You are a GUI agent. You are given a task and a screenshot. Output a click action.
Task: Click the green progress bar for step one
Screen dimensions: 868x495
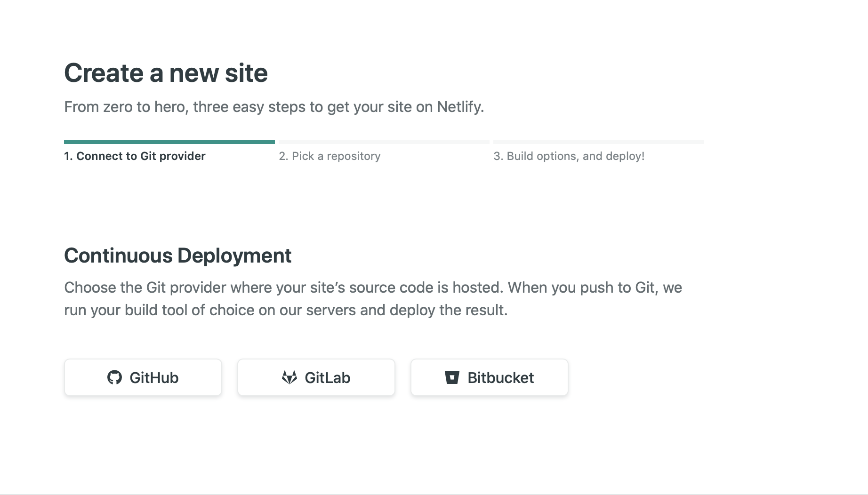tap(169, 142)
